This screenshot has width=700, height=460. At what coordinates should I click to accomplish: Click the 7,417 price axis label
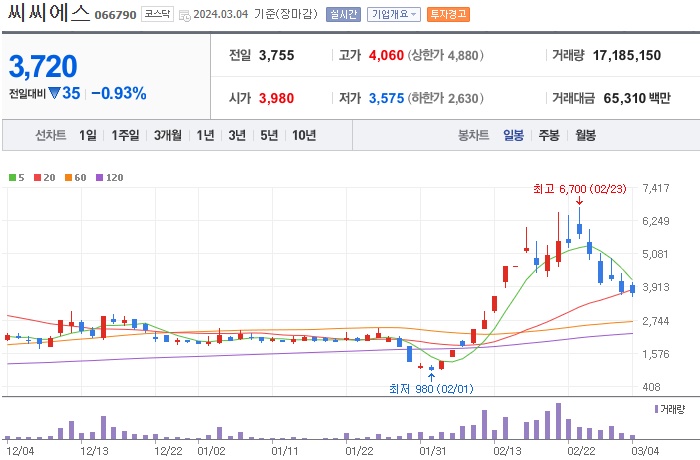pyautogui.click(x=656, y=188)
